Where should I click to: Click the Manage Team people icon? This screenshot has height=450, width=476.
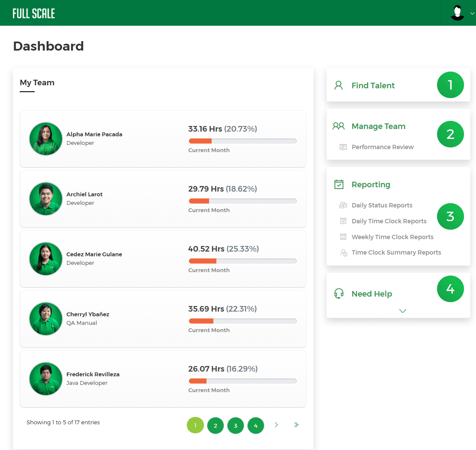[x=338, y=126]
